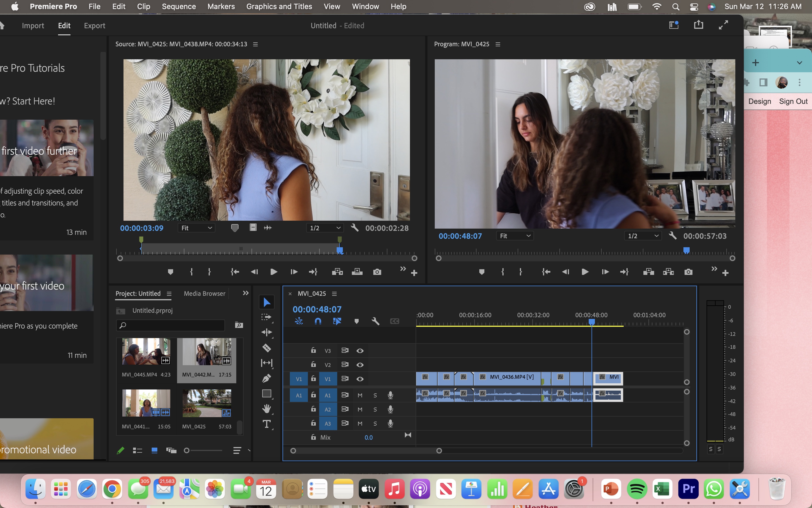
Task: Select the Hand tool
Action: coord(267,409)
